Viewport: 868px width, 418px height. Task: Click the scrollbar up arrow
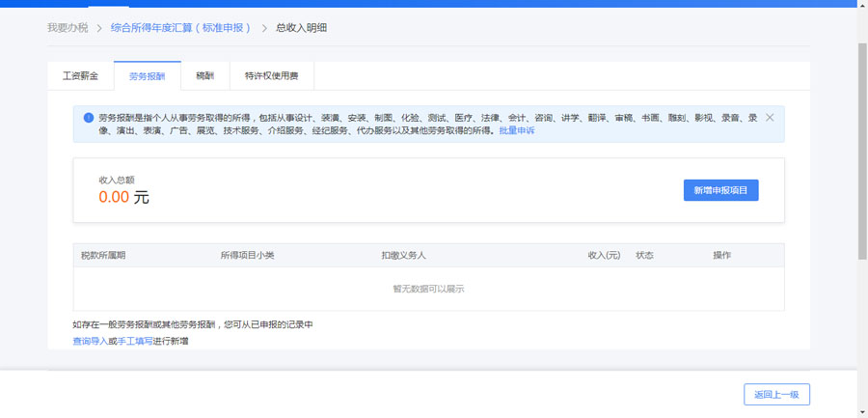coord(862,5)
